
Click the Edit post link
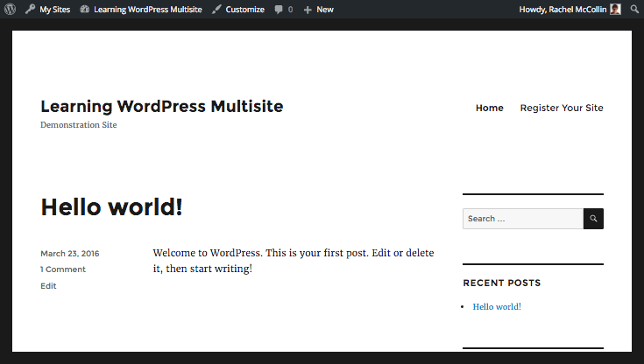(48, 285)
